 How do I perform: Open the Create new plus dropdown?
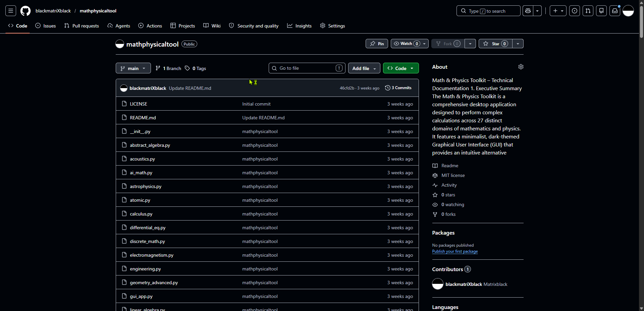[x=558, y=11]
